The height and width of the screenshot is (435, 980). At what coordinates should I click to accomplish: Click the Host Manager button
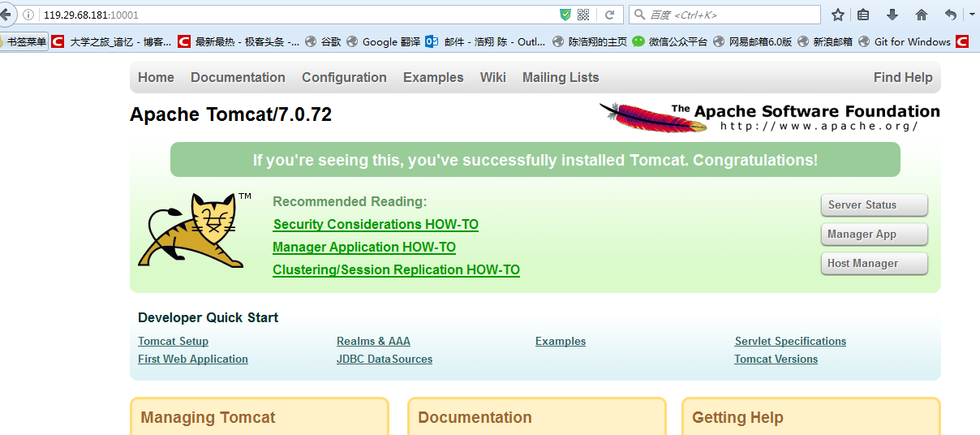point(874,264)
